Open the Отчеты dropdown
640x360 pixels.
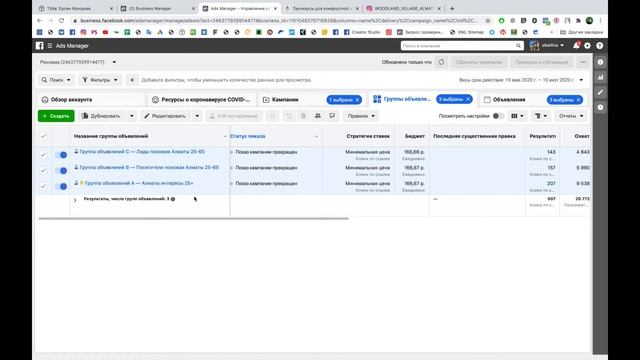point(571,116)
